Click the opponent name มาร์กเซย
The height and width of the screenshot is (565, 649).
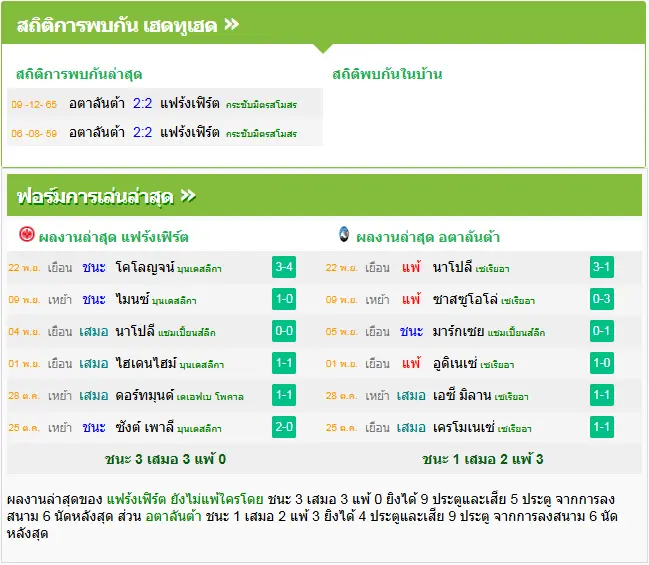pyautogui.click(x=459, y=331)
